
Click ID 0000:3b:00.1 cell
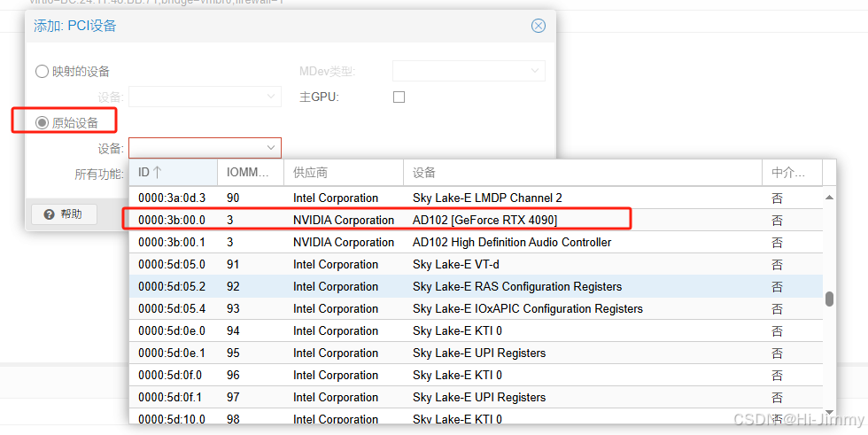172,243
